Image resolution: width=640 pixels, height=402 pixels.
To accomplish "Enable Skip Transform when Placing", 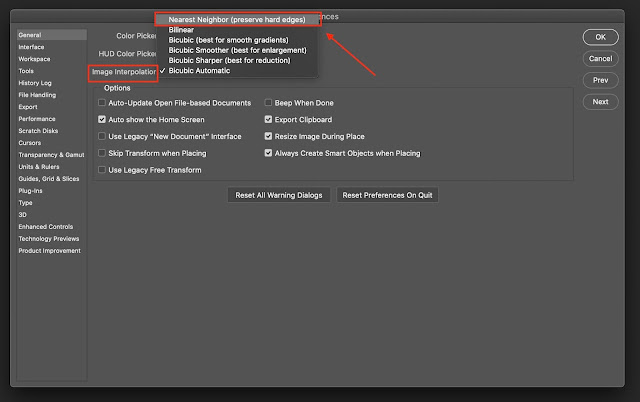I will [x=102, y=153].
